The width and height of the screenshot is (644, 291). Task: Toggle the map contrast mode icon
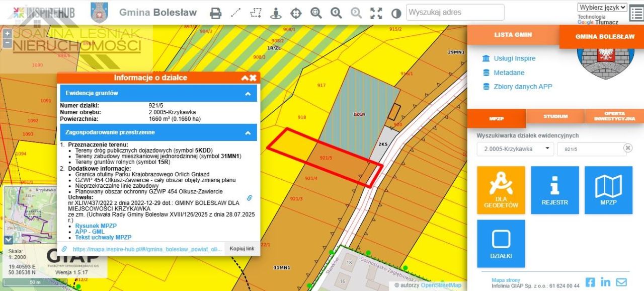396,13
